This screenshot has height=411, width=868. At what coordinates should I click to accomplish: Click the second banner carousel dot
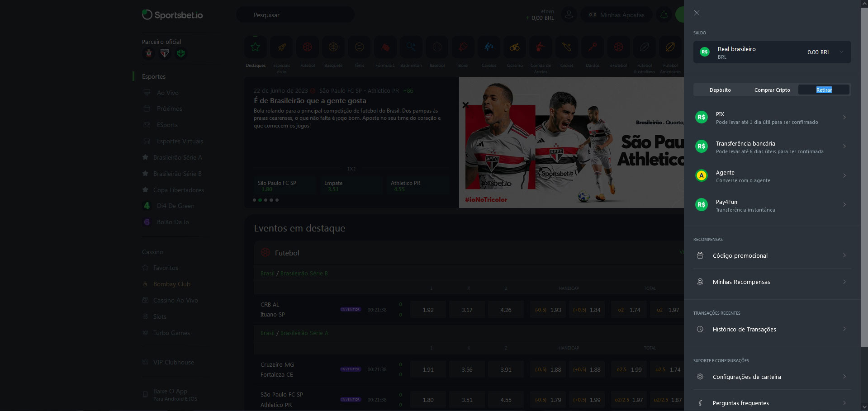[260, 200]
